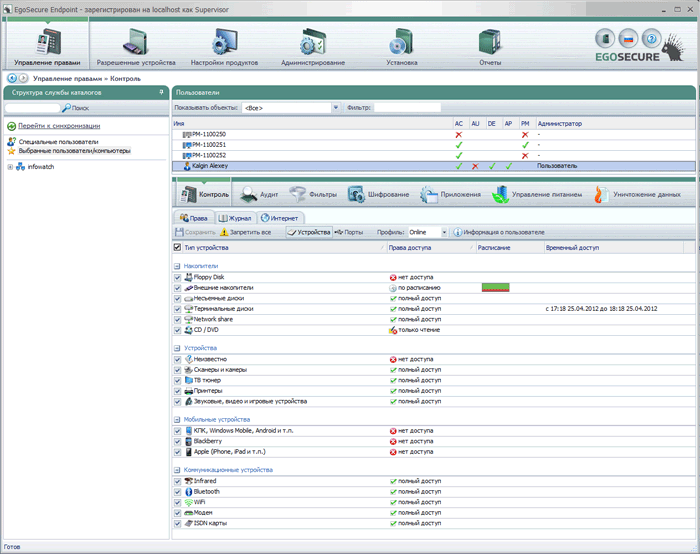Go forward with the navigation arrow
This screenshot has width=700, height=554.
[23, 78]
